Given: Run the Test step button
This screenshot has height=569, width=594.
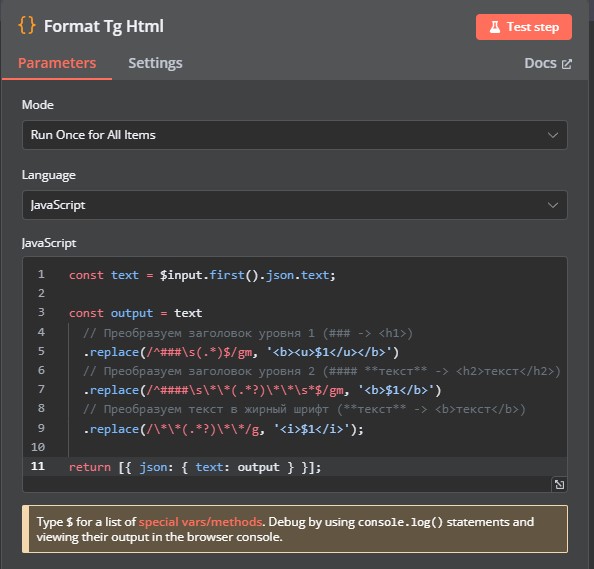Looking at the screenshot, I should 524,27.
